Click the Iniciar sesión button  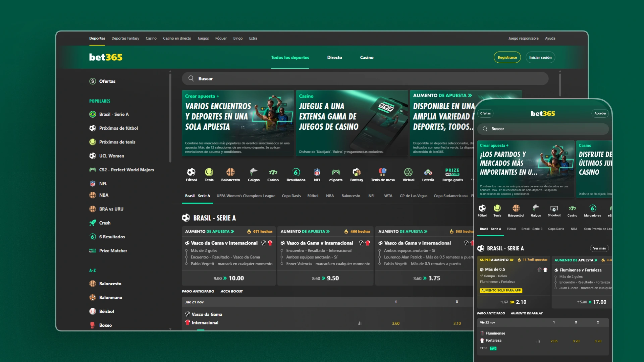pyautogui.click(x=540, y=57)
